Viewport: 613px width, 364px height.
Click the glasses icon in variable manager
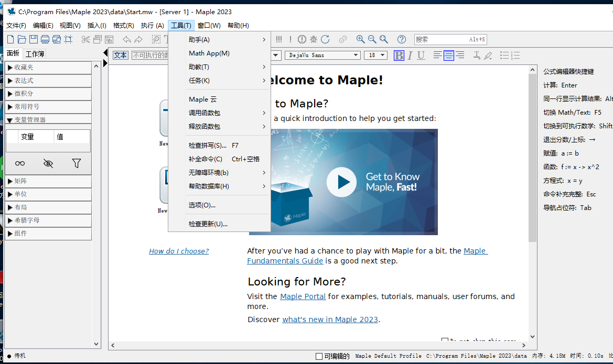point(20,163)
